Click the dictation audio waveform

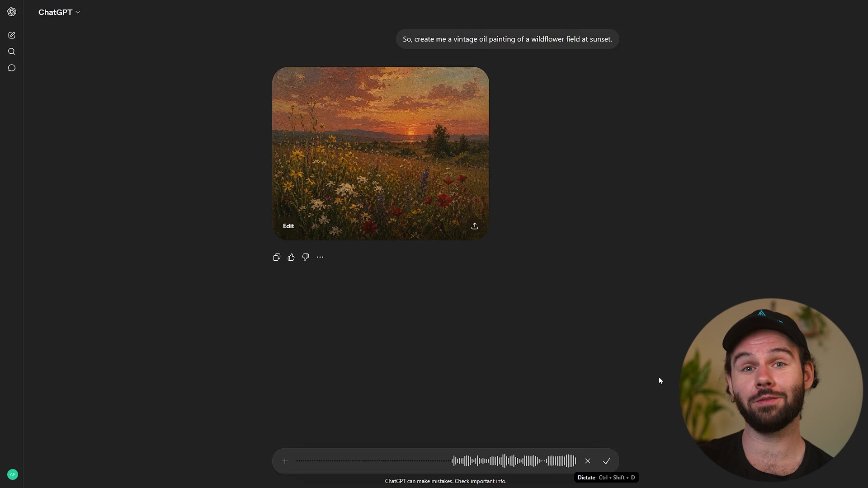436,461
